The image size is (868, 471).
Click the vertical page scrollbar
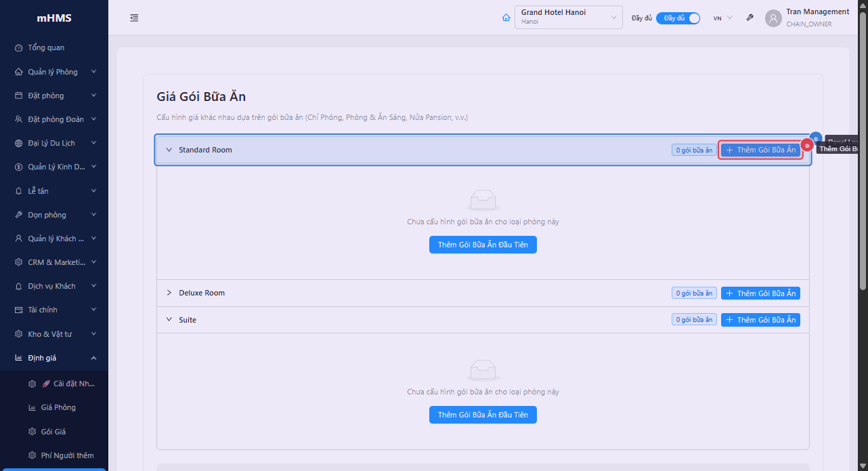863,149
